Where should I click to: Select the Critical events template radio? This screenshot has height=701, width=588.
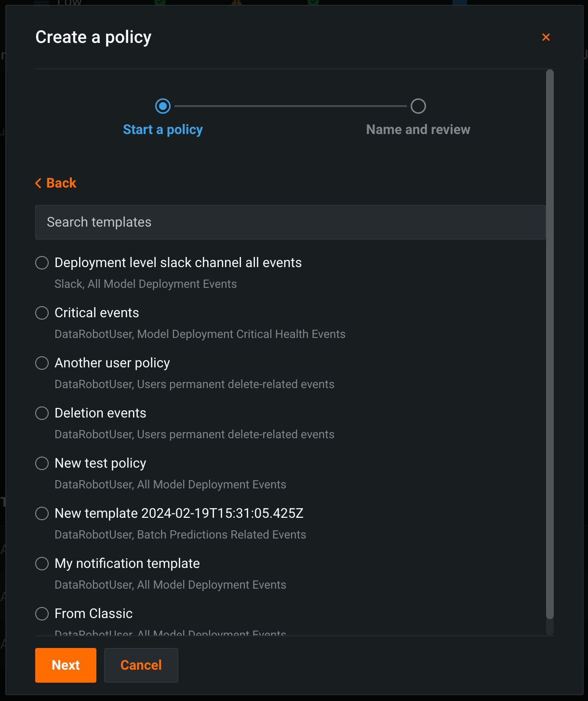42,313
